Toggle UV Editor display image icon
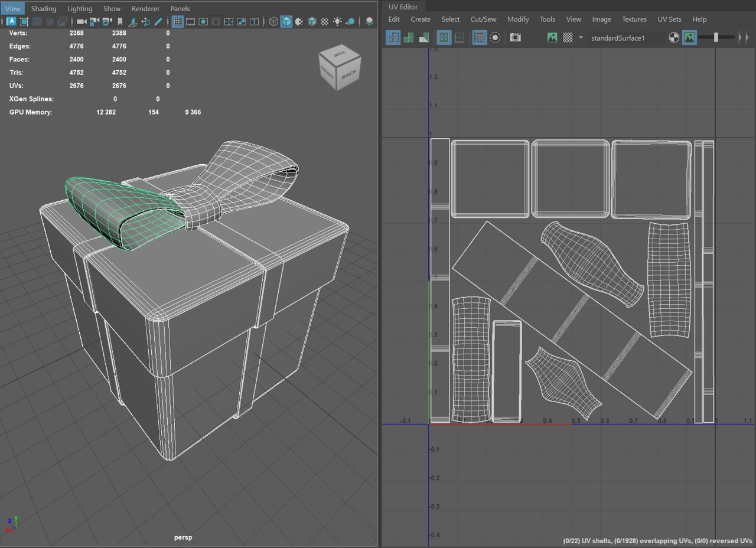Viewport: 756px width, 548px height. [x=552, y=38]
